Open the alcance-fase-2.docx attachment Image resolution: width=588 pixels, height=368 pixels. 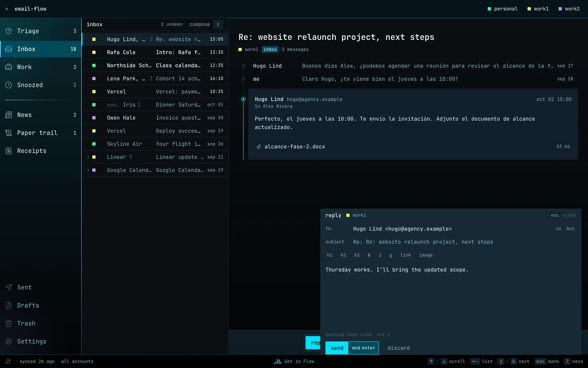(x=413, y=147)
